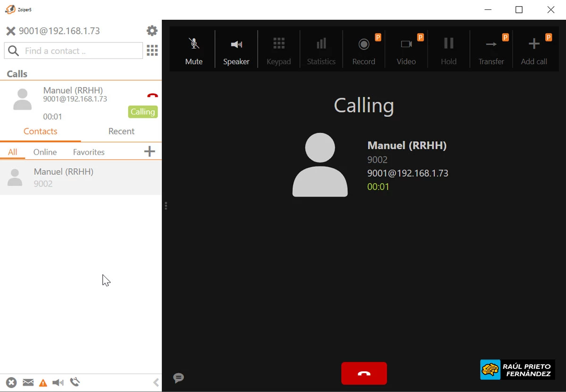
Task: Collapse the left panel with arrow
Action: 156,383
